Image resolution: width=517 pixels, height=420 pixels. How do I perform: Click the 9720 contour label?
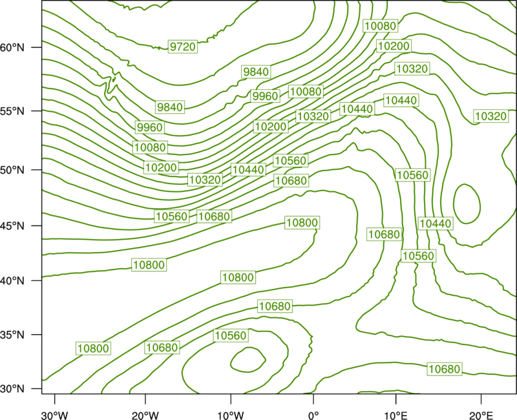(183, 47)
